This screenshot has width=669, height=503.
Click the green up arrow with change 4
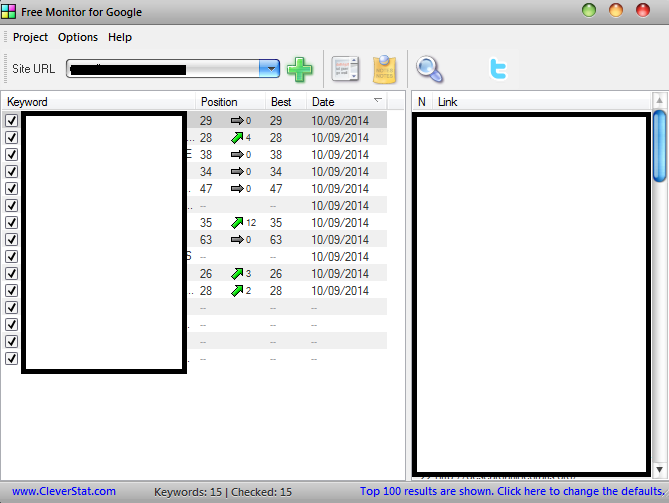point(237,137)
